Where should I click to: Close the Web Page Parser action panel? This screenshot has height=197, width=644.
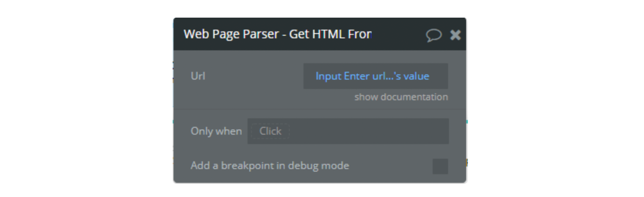[x=455, y=35]
